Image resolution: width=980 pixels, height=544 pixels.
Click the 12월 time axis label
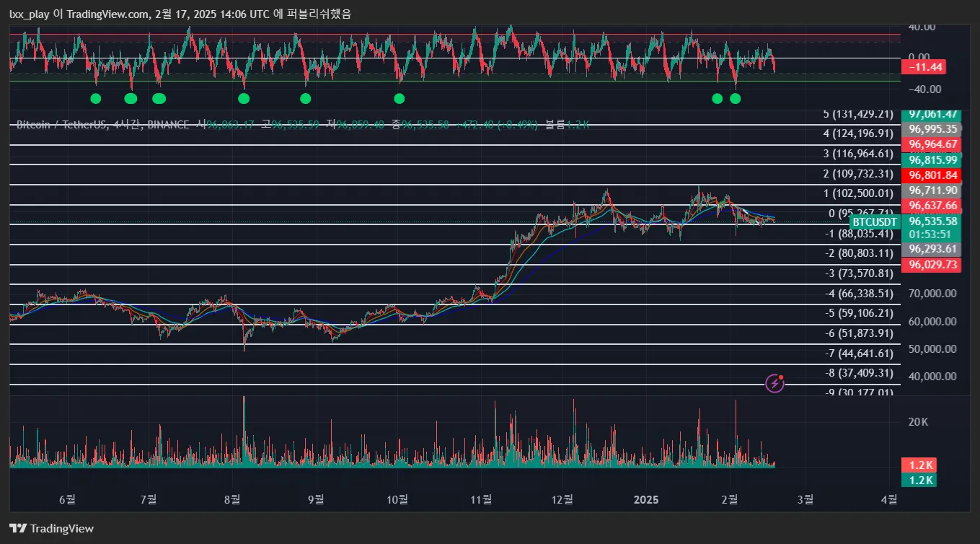[x=562, y=499]
